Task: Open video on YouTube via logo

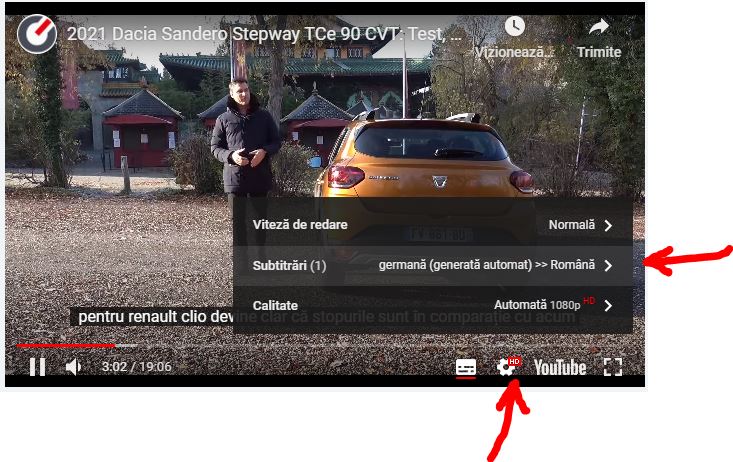Action: click(x=560, y=368)
